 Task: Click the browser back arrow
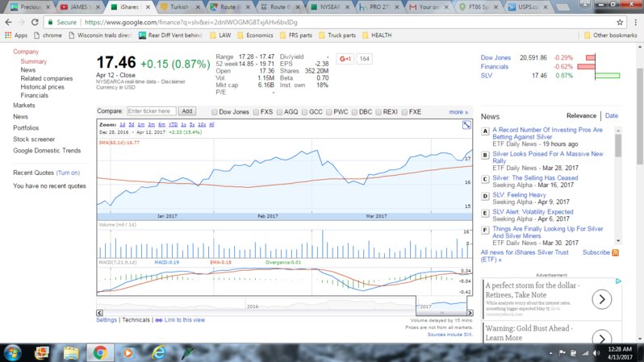coord(9,22)
